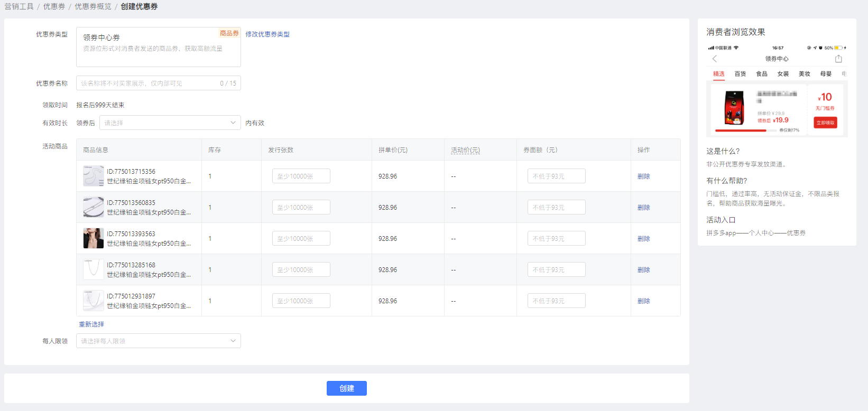Click red 立即领取 button in preview
868x411 pixels.
[825, 123]
